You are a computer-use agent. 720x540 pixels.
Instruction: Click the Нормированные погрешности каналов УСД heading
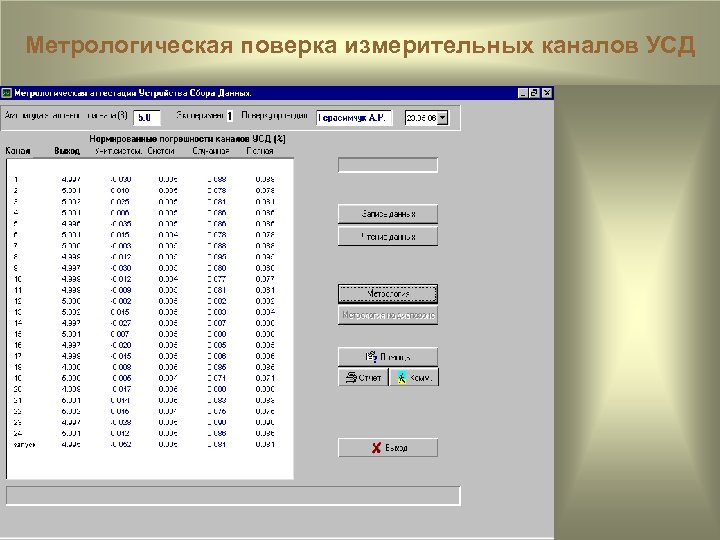point(187,139)
